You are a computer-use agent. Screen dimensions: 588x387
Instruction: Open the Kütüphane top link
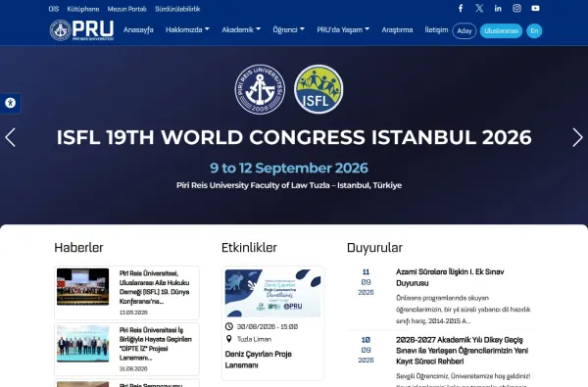tap(83, 9)
